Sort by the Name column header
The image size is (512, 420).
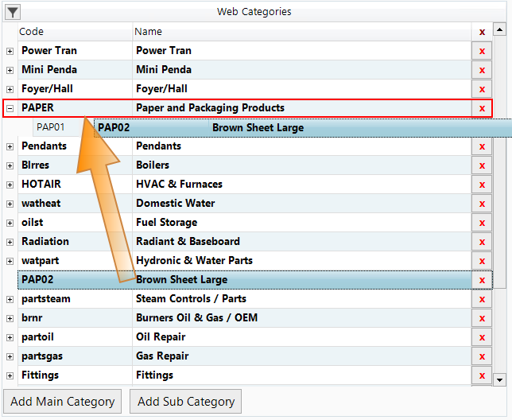302,32
